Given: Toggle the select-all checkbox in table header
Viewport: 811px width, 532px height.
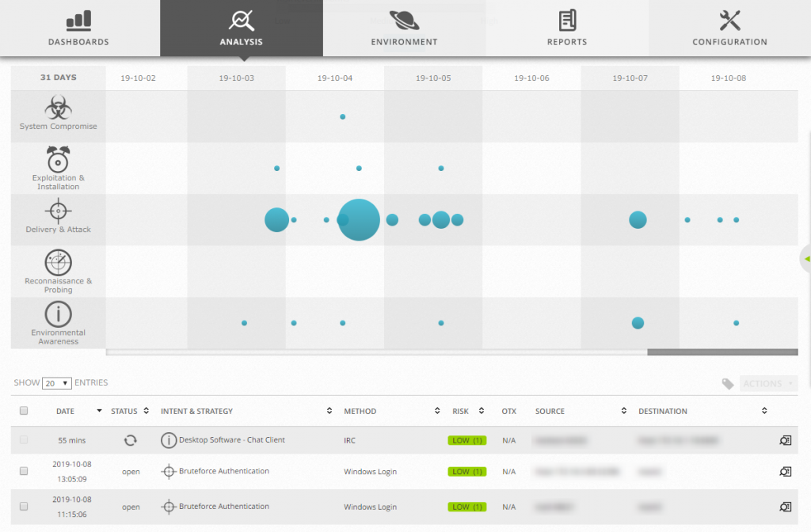Looking at the screenshot, I should [24, 411].
